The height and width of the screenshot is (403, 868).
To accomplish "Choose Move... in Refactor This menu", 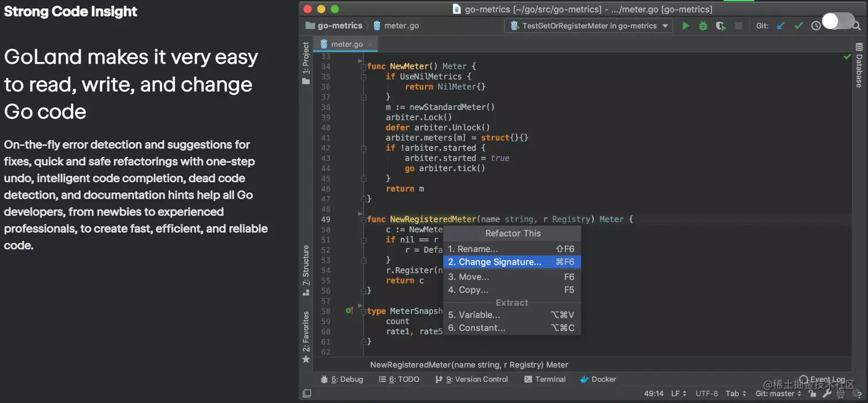I will click(x=512, y=277).
